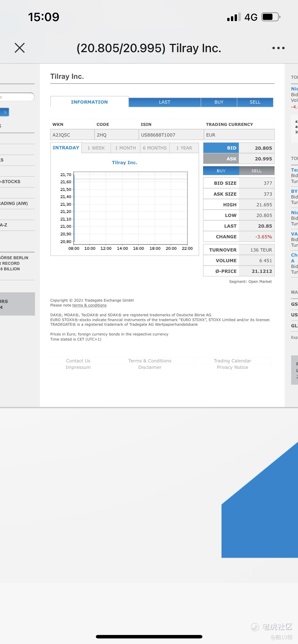Click the BID price 20.805
This screenshot has width=298, height=644.
click(x=263, y=148)
